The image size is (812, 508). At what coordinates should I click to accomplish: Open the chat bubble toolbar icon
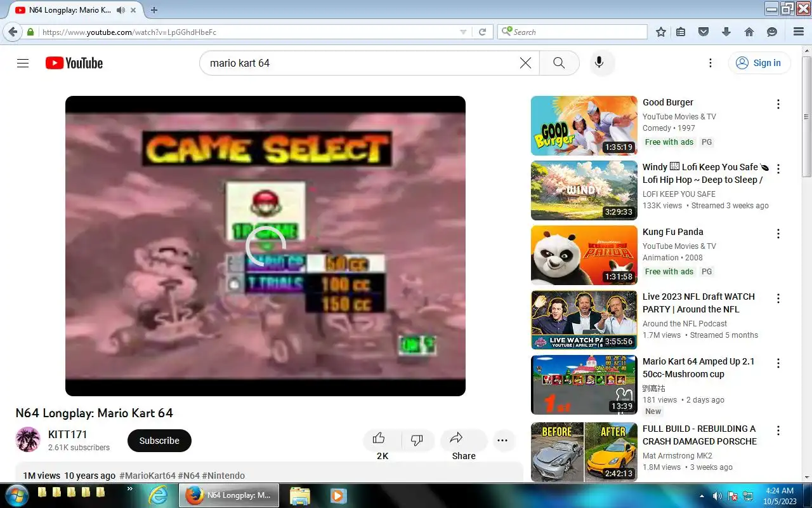(772, 32)
